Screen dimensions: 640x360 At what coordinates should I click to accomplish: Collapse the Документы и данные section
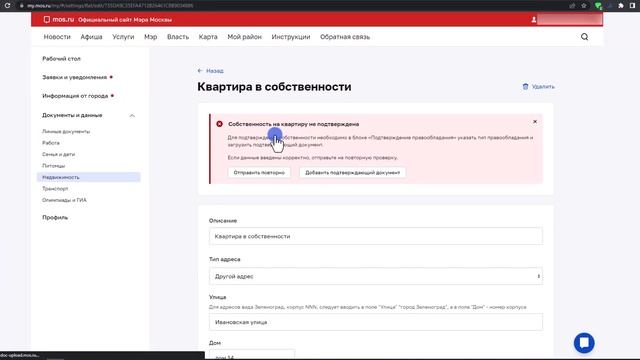tap(132, 116)
